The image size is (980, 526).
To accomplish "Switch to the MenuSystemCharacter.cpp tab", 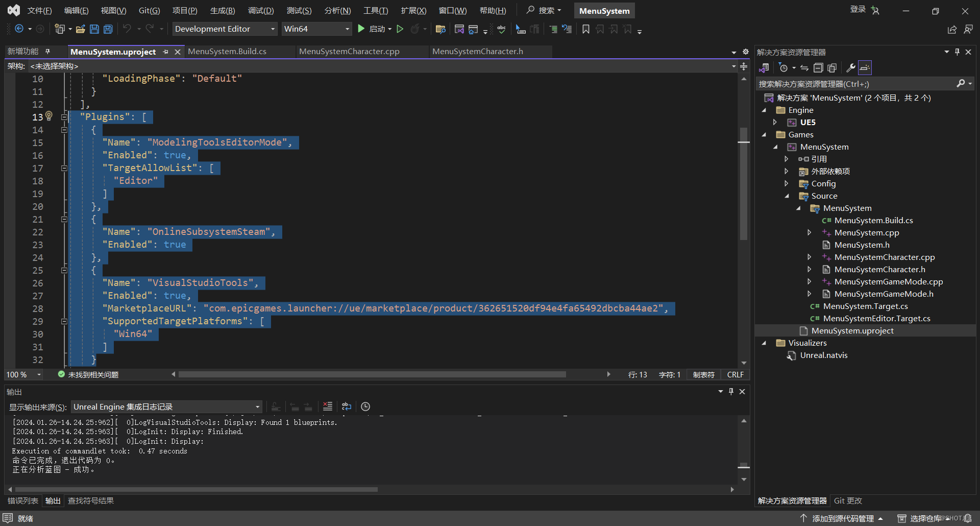I will click(349, 51).
